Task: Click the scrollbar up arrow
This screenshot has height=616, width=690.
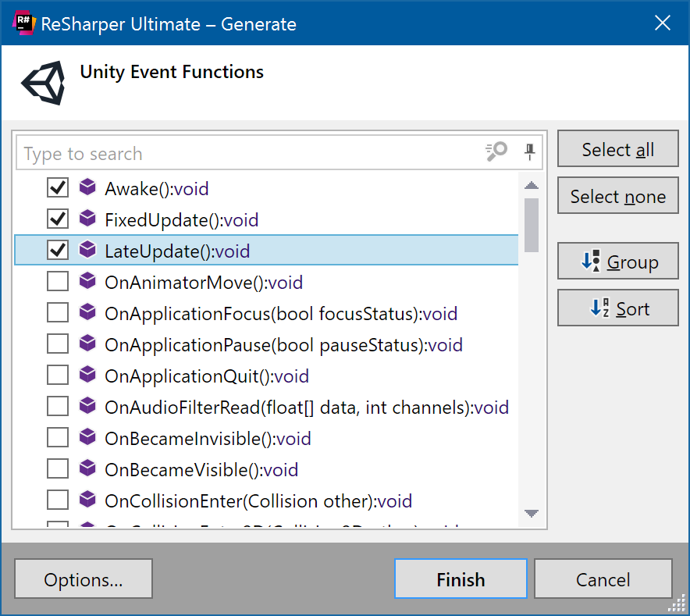Action: pyautogui.click(x=532, y=185)
